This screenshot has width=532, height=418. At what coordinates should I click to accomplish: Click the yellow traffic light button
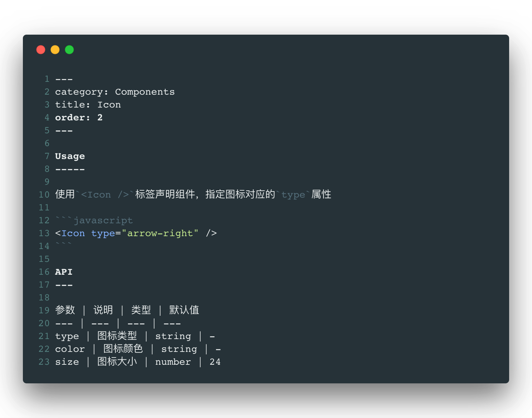click(x=55, y=50)
